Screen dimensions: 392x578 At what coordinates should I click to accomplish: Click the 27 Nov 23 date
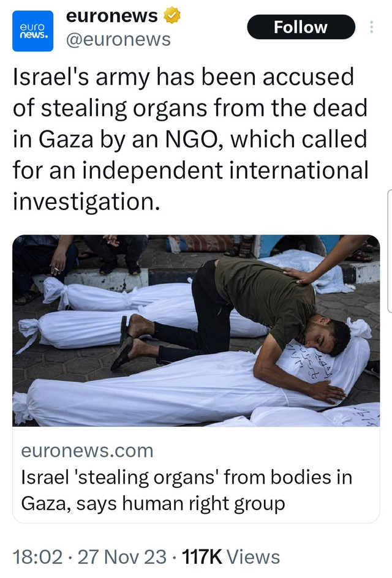click(122, 557)
